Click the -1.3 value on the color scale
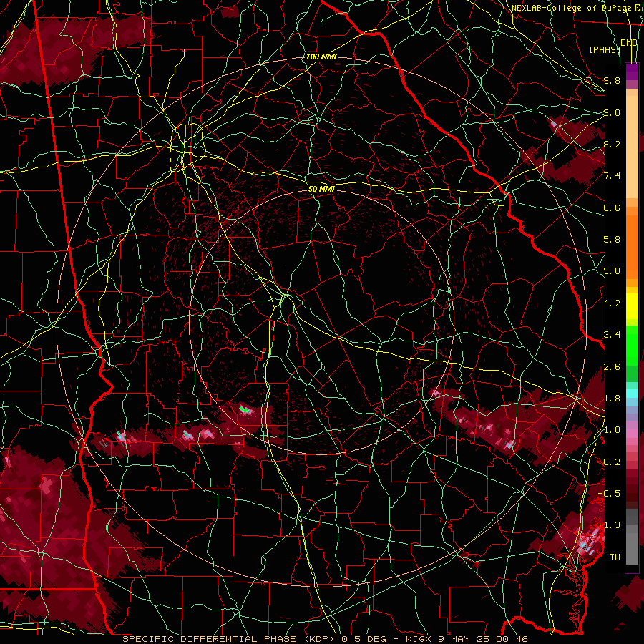644x644 pixels. point(609,525)
